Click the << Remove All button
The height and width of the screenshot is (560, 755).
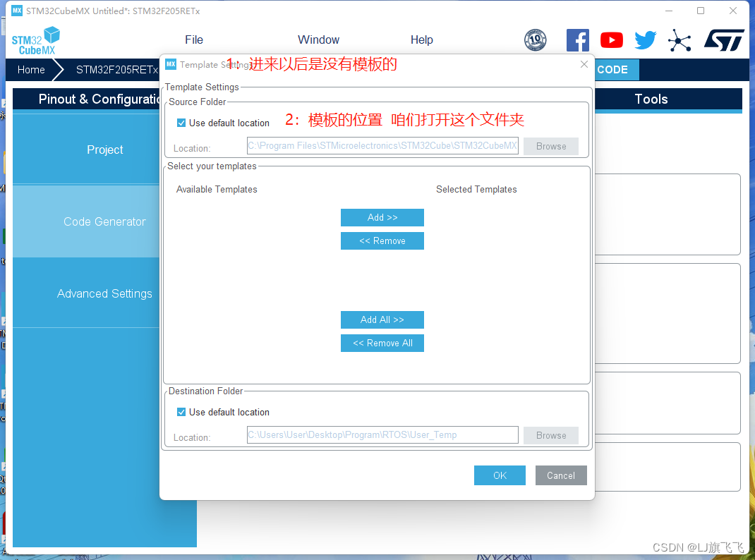(382, 343)
